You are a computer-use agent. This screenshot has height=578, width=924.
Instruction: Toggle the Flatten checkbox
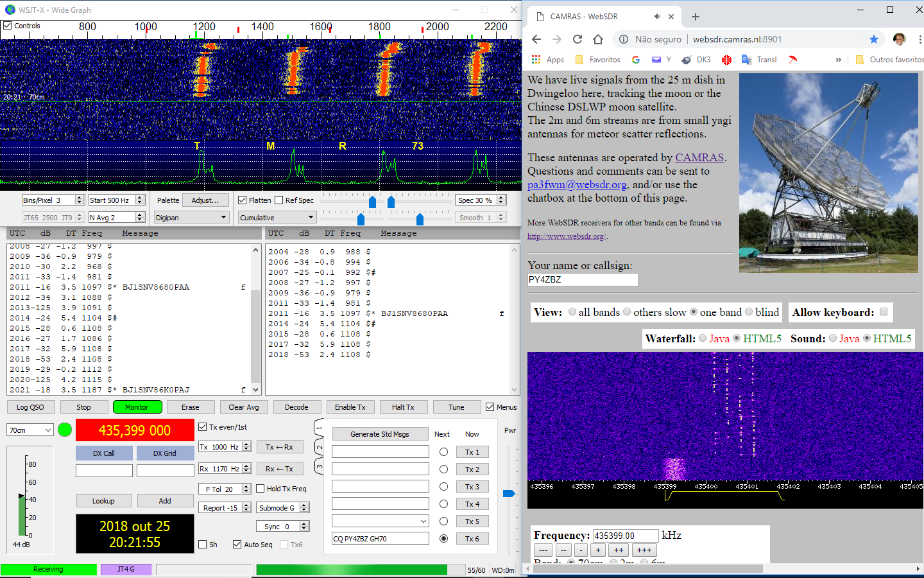243,200
